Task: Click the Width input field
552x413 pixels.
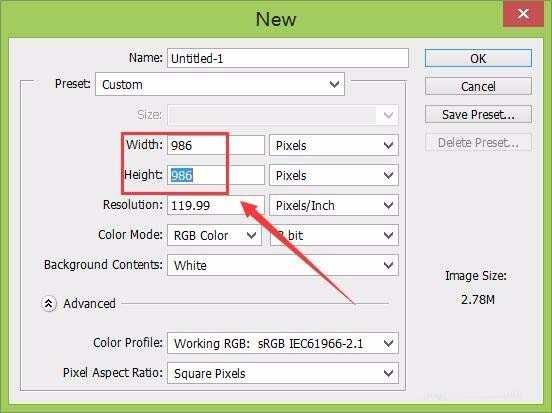Action: pyautogui.click(x=216, y=145)
